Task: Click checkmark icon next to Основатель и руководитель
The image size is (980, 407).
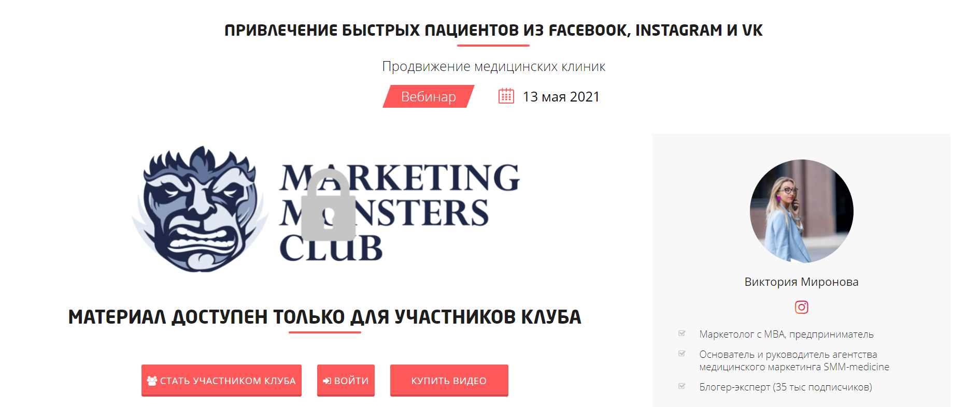Action: pyautogui.click(x=681, y=354)
